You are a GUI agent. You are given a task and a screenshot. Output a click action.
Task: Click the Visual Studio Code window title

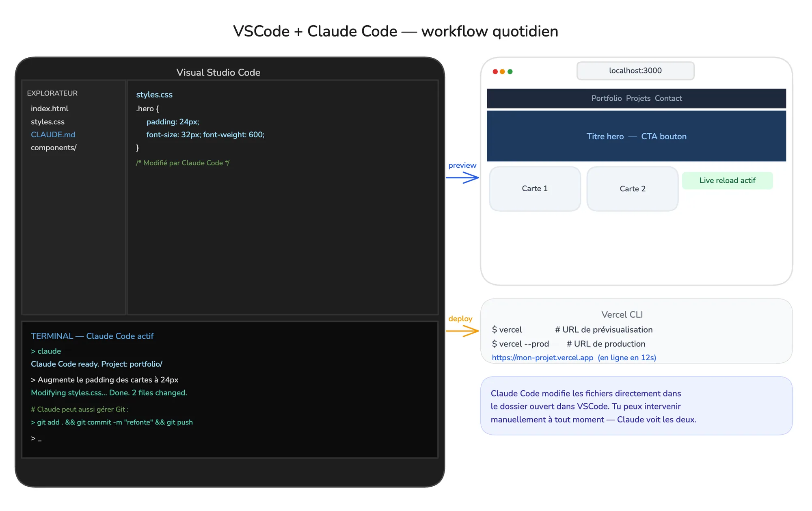pos(218,72)
